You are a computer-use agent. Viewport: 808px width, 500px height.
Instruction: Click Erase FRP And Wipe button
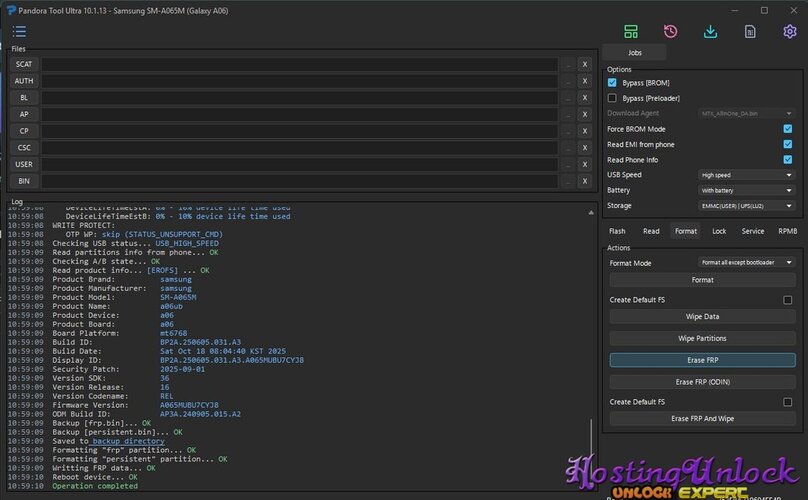[702, 419]
